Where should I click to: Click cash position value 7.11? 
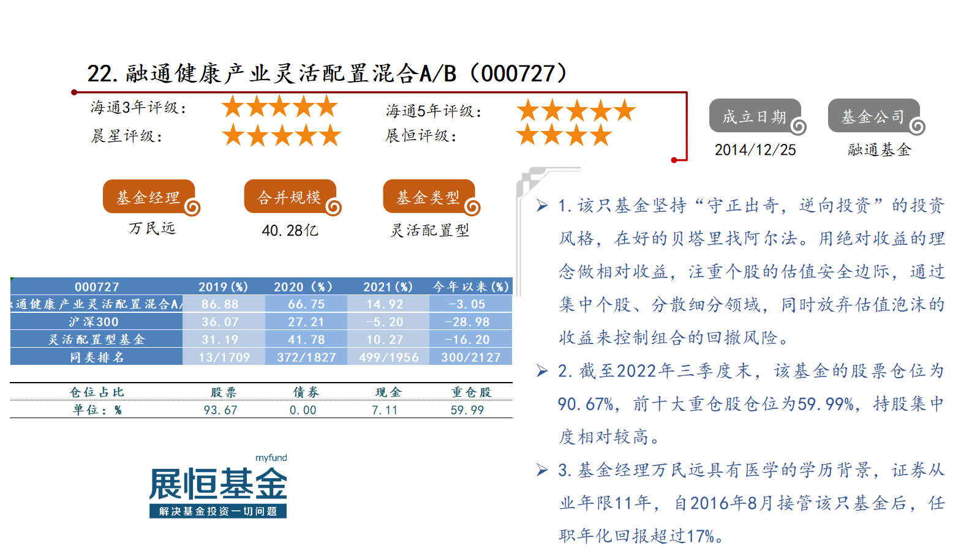385,410
